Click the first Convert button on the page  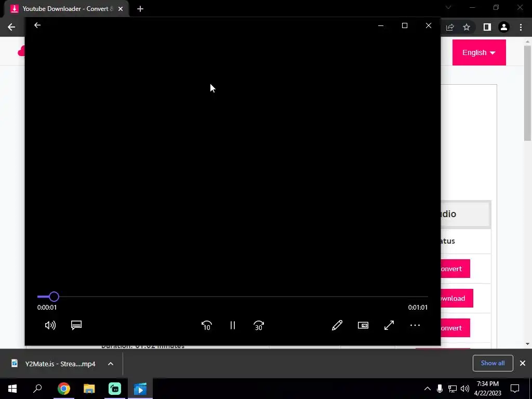pos(455,269)
